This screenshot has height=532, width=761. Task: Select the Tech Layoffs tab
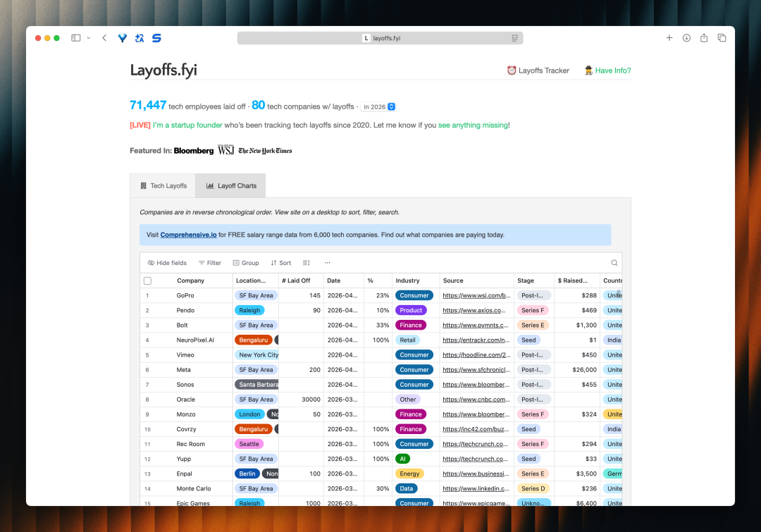(x=163, y=186)
